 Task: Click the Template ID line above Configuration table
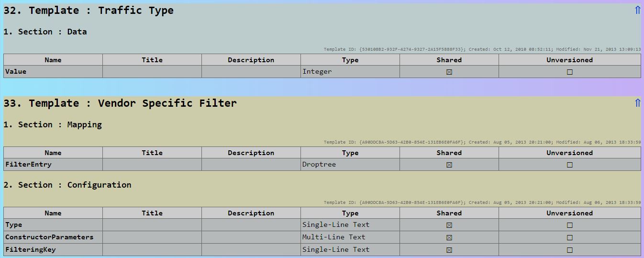tap(482, 202)
